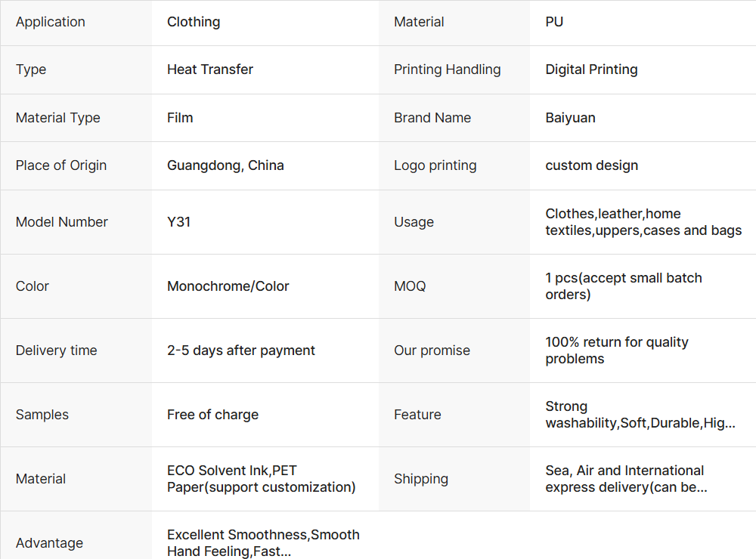
Task: Click the 'Application' row label
Action: 50,22
